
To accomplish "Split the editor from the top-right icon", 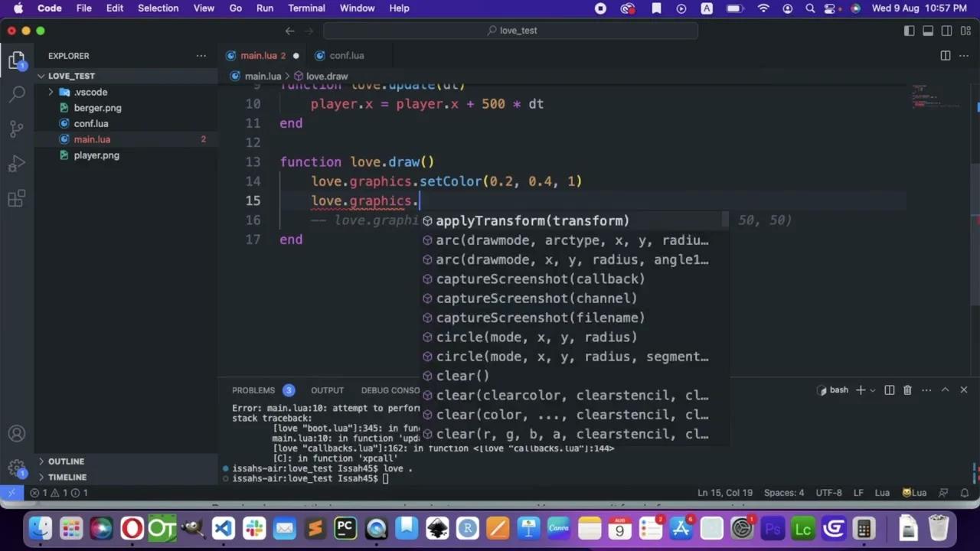I will tap(946, 55).
